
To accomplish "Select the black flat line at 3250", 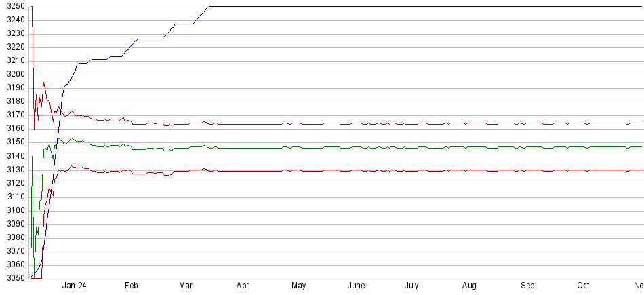I will click(407, 7).
